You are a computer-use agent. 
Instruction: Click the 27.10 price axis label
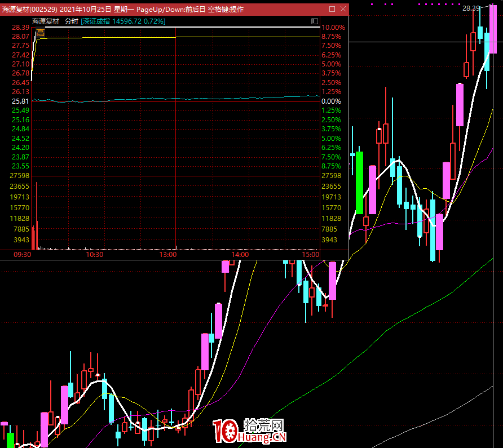pyautogui.click(x=20, y=64)
